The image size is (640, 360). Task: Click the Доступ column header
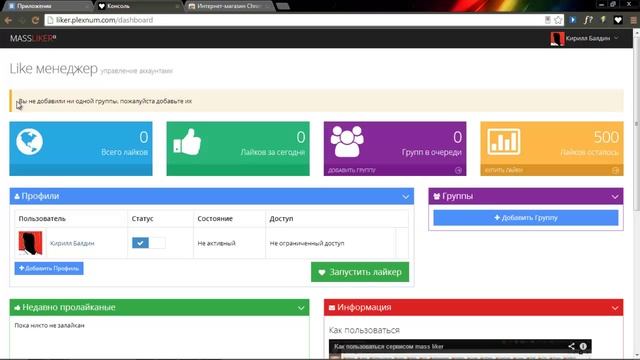281,219
